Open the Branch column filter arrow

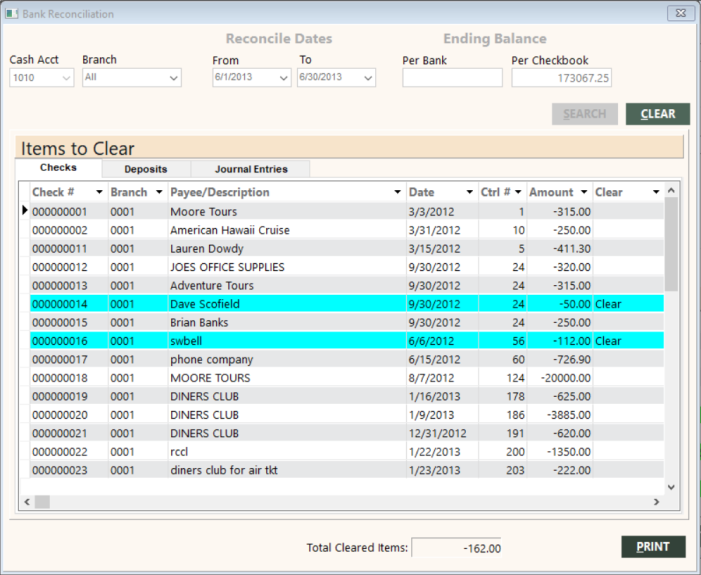pyautogui.click(x=159, y=192)
